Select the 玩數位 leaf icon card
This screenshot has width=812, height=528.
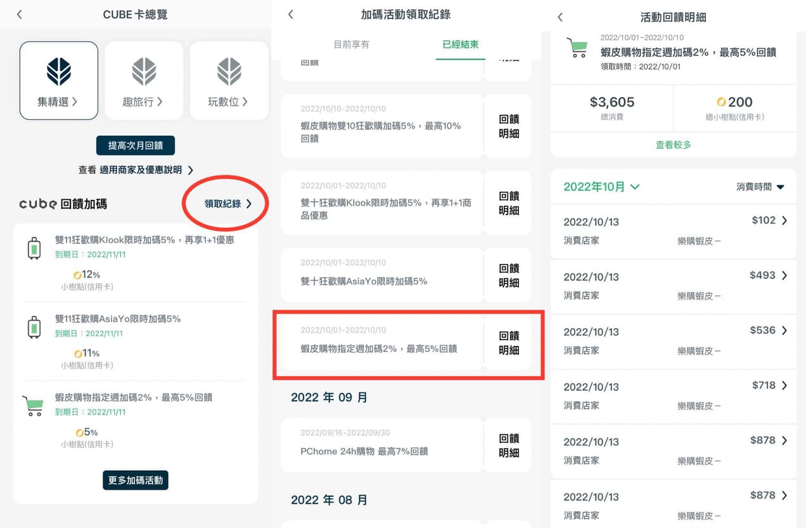(229, 81)
